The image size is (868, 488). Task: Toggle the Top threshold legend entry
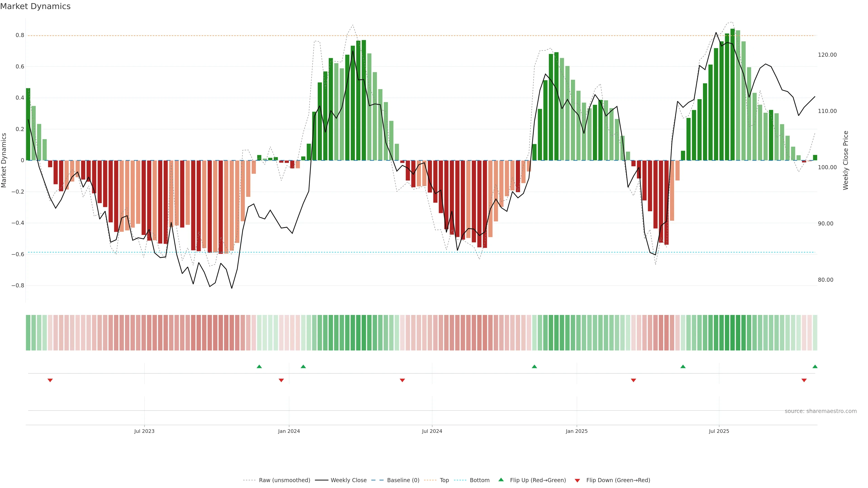(444, 480)
